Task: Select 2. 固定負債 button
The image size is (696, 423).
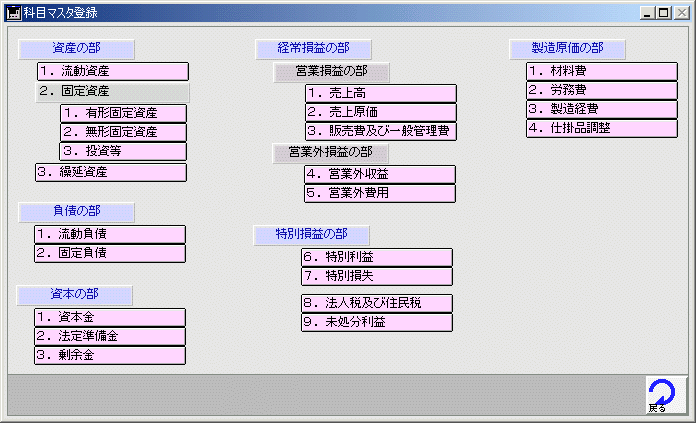Action: coord(110,253)
